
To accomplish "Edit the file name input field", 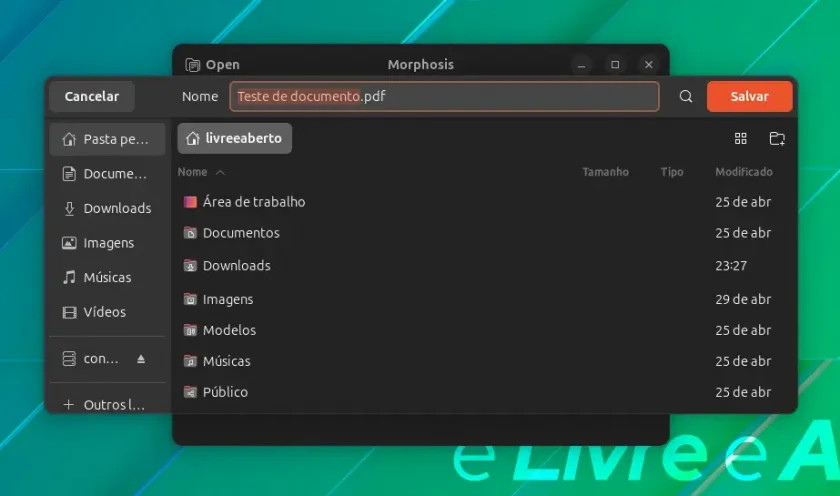I will (444, 96).
